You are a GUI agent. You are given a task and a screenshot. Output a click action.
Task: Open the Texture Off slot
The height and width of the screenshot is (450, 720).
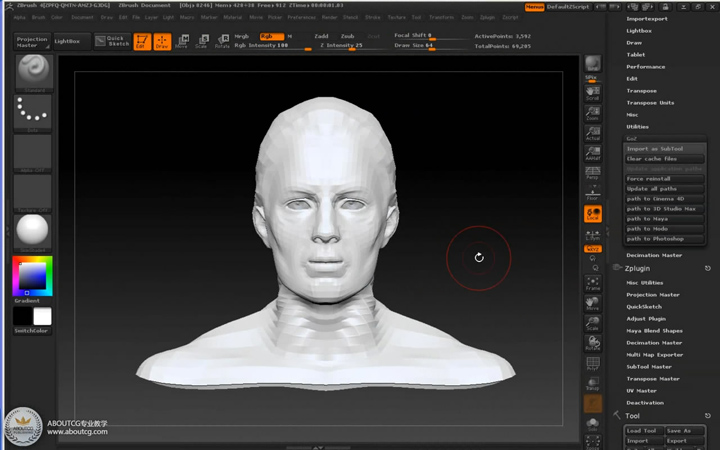33,193
